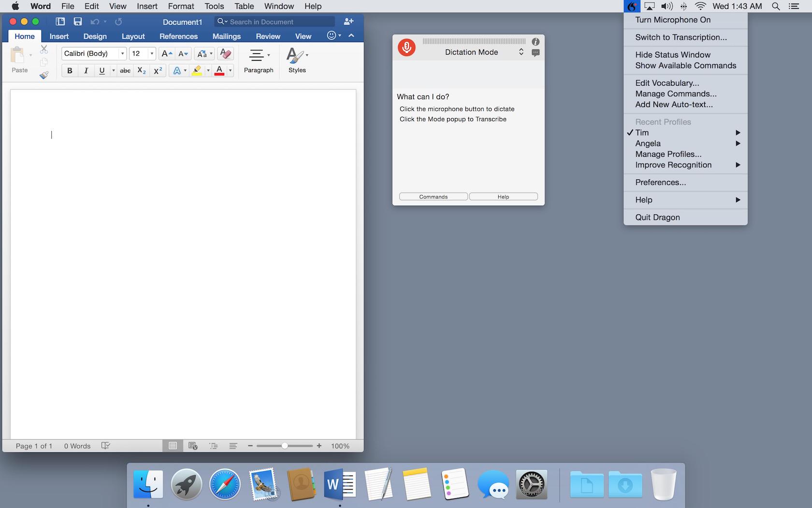Toggle Bold formatting
Screen dimensions: 812x508
pyautogui.click(x=70, y=71)
